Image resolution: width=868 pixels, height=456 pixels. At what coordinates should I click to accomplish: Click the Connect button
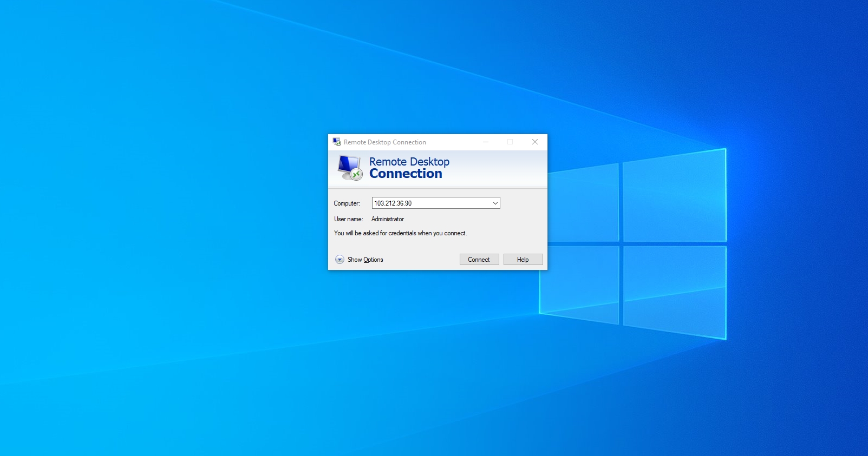(479, 260)
